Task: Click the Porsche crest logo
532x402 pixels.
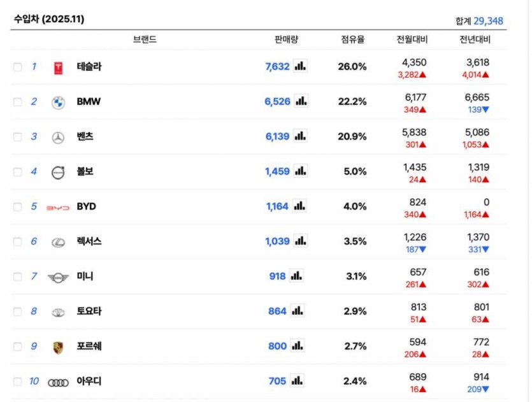Action: tap(58, 347)
